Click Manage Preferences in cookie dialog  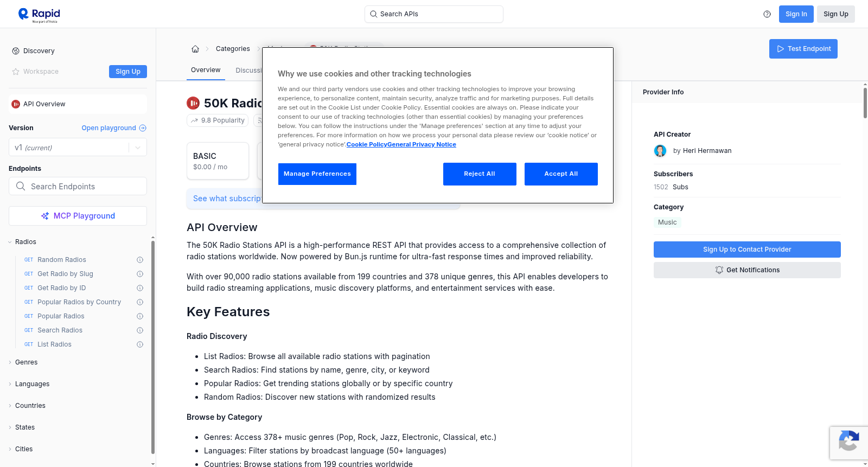pos(317,174)
